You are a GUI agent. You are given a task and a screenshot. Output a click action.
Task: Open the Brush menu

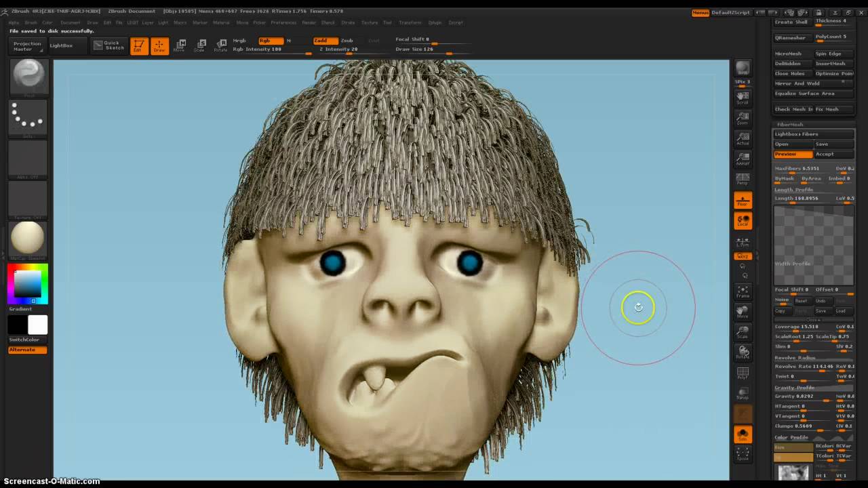[x=31, y=22]
